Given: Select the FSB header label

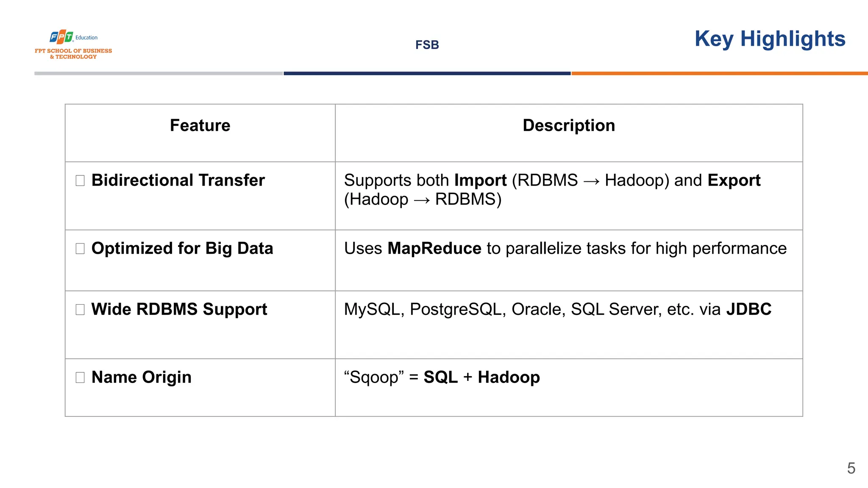Looking at the screenshot, I should pos(427,44).
